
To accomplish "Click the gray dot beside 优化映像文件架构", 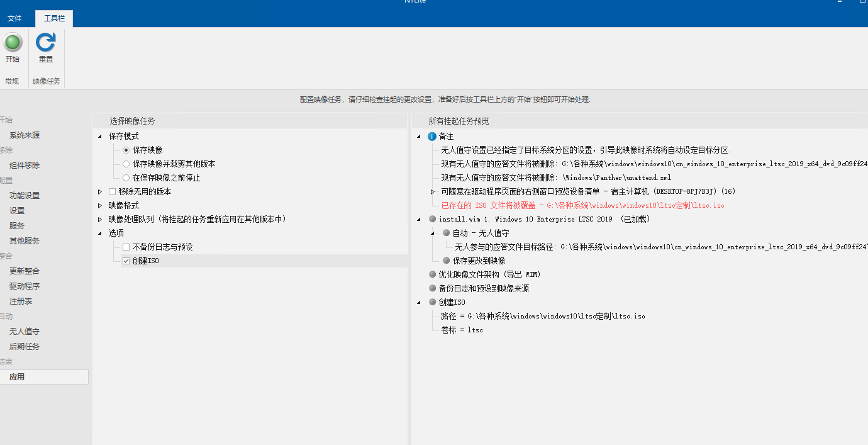I will [x=432, y=274].
